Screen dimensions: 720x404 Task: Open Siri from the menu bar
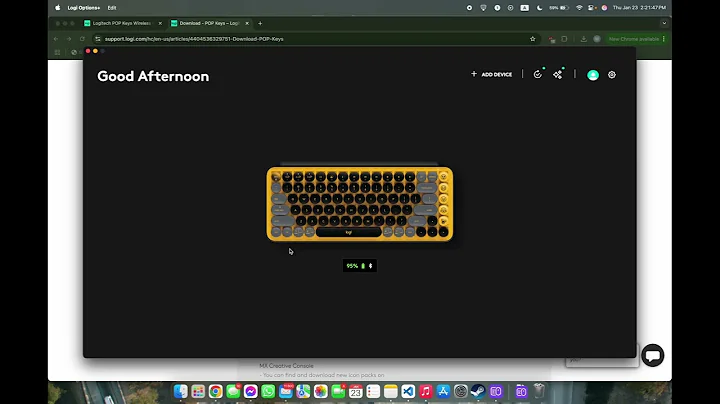[x=604, y=8]
